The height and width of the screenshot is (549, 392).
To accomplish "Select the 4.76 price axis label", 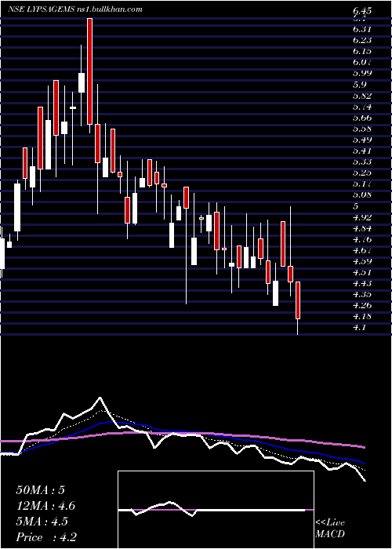I will pos(362,240).
